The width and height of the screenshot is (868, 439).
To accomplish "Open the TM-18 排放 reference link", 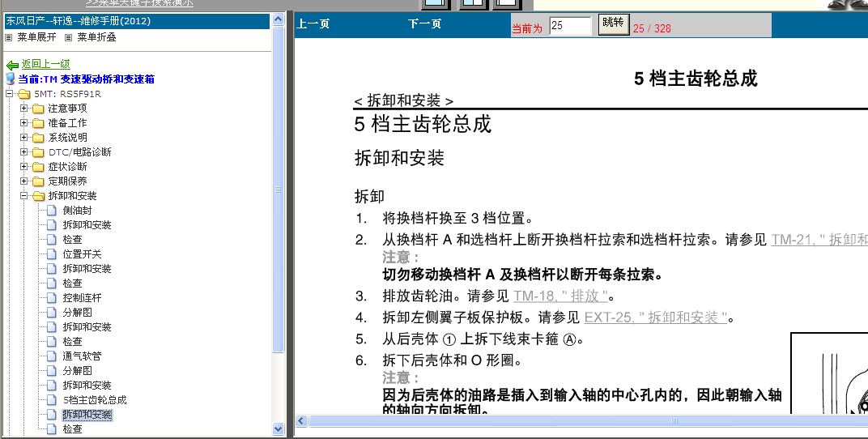I will pos(561,296).
